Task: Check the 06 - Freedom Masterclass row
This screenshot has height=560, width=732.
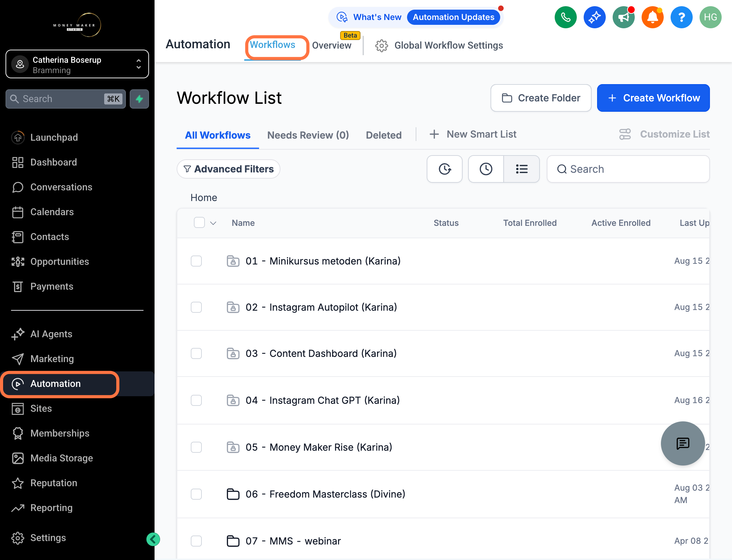Action: [196, 494]
